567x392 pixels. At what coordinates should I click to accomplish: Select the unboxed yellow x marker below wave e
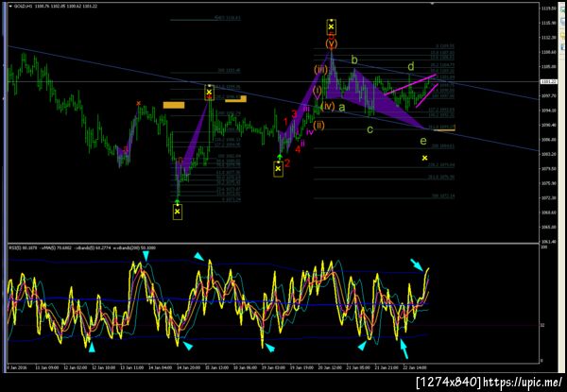tap(425, 158)
